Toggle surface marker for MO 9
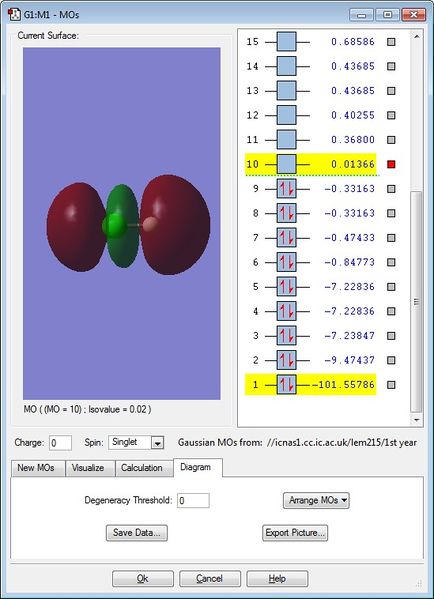434x599 pixels. click(391, 189)
